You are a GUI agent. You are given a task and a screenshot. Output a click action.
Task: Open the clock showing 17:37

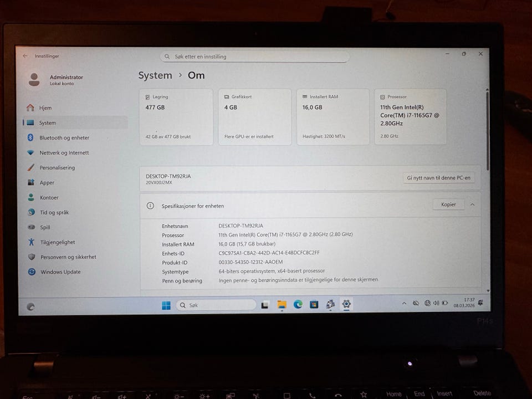click(x=464, y=303)
